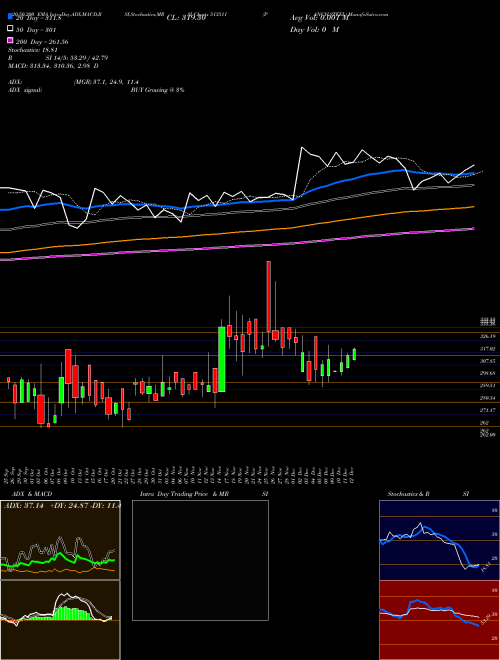
Task: Click the Stochastics & RSI panel title
Action: click(428, 494)
